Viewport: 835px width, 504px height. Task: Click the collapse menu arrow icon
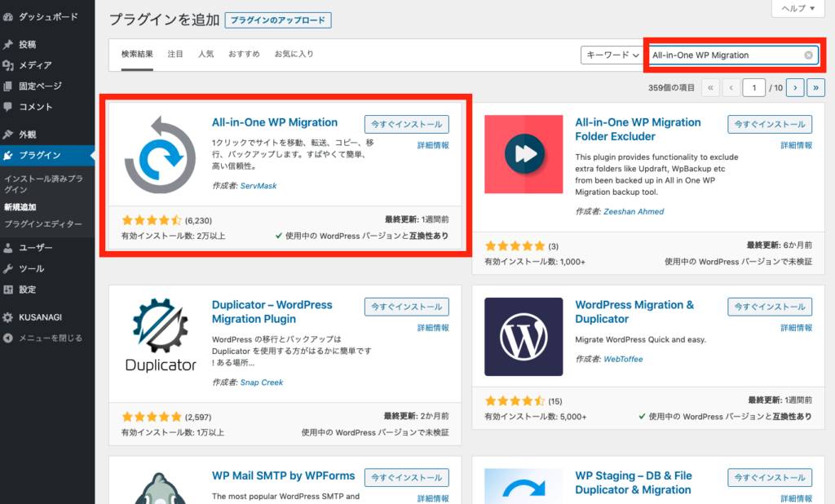pyautogui.click(x=8, y=338)
